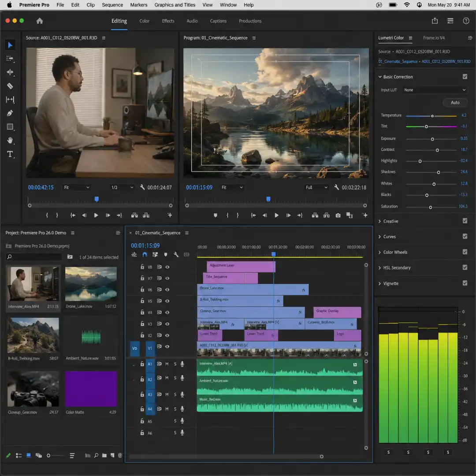Select the Ripple Edit tool
The height and width of the screenshot is (476, 476).
(x=10, y=72)
